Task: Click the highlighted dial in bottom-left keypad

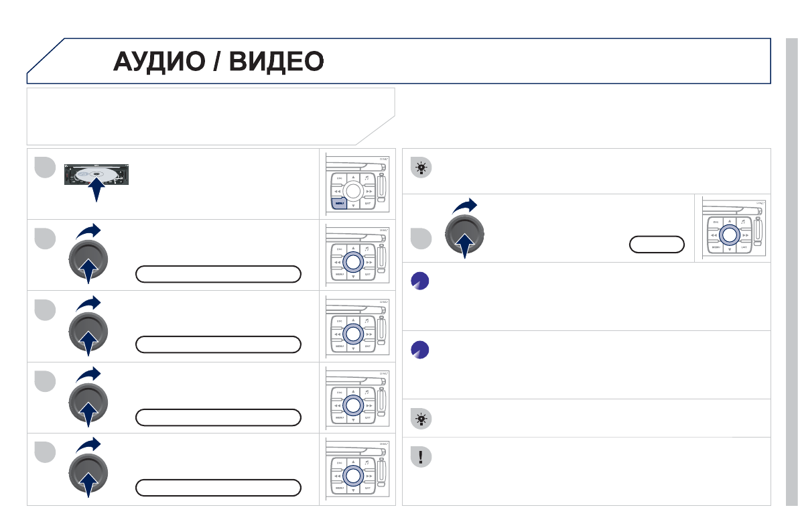Action: 353,474
